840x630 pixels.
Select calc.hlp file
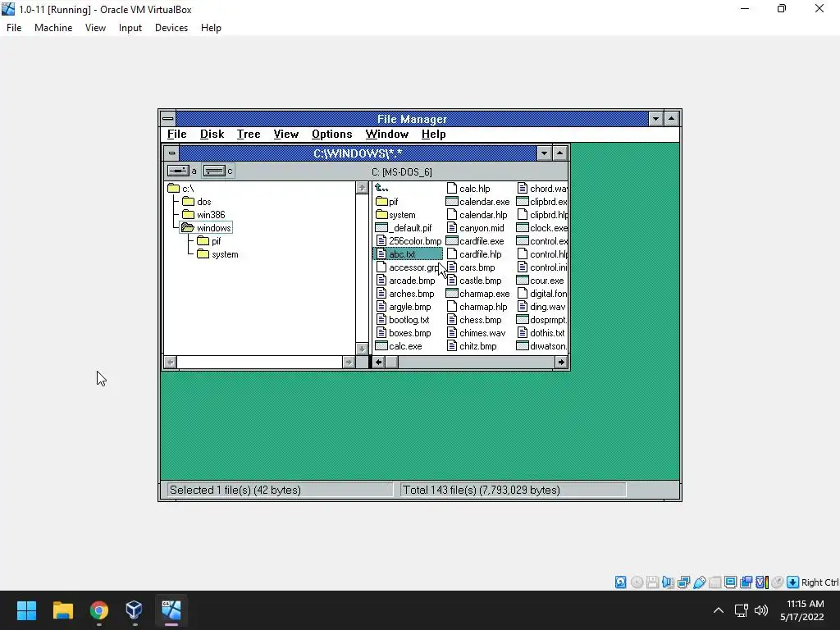coord(468,189)
